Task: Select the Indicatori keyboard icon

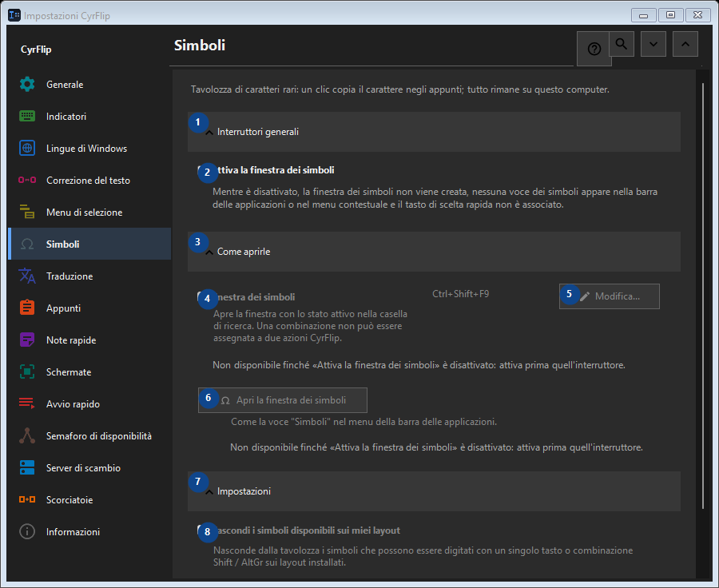Action: [x=27, y=117]
